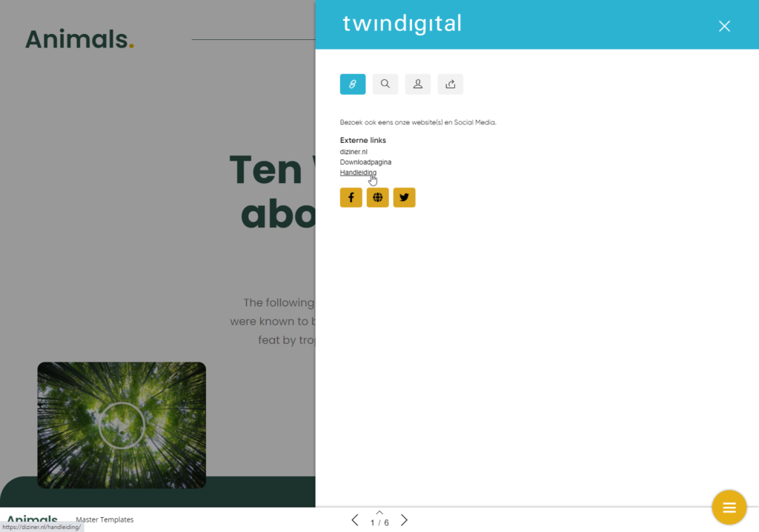759x532 pixels.
Task: Open the user profile tab
Action: 418,84
